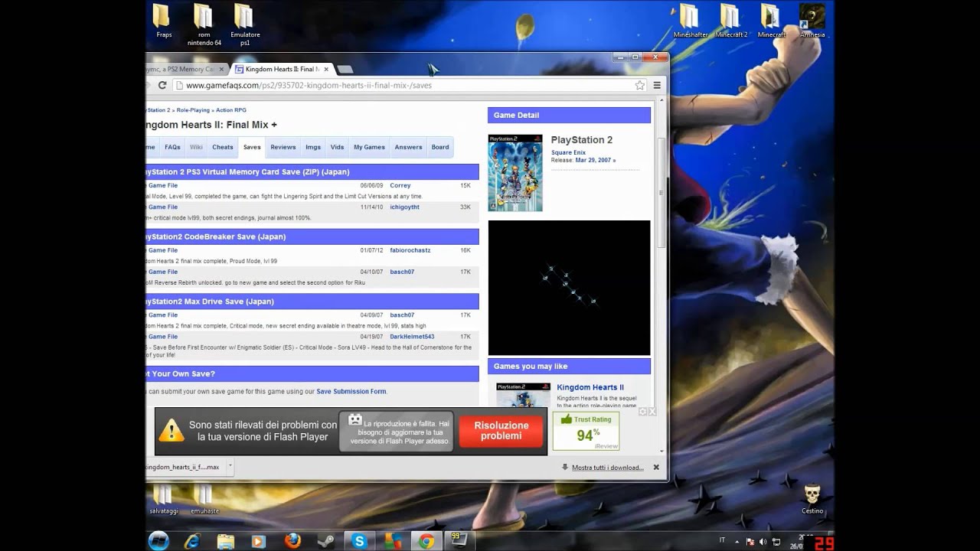Viewport: 980px width, 551px height.
Task: Open the ad settings gear icon
Action: 643,412
